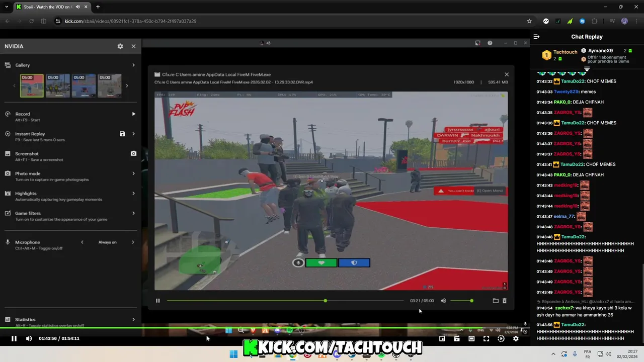Mute the Kick VOD volume

tap(29, 338)
